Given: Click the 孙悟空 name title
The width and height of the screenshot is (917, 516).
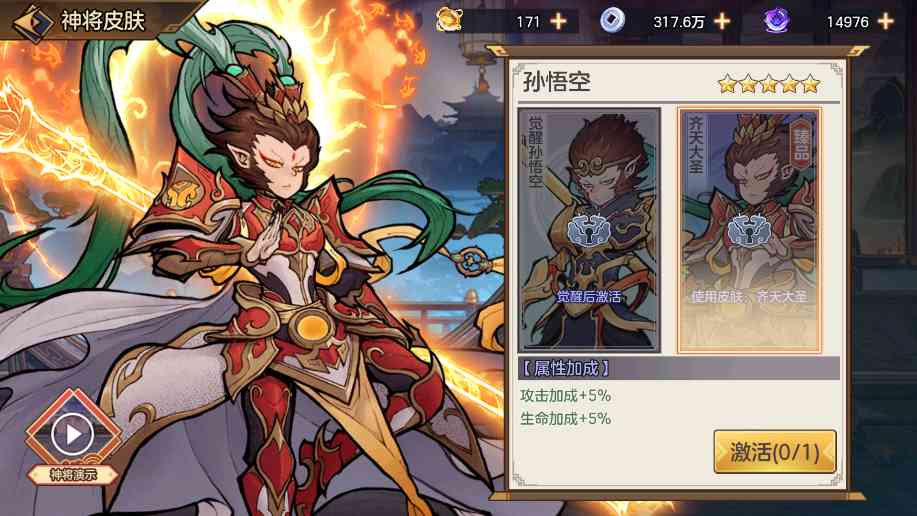Looking at the screenshot, I should click(x=557, y=82).
